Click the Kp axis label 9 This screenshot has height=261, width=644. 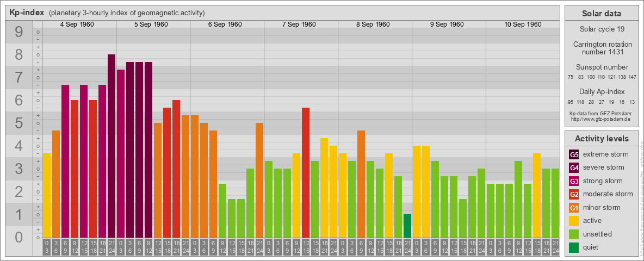coord(19,32)
